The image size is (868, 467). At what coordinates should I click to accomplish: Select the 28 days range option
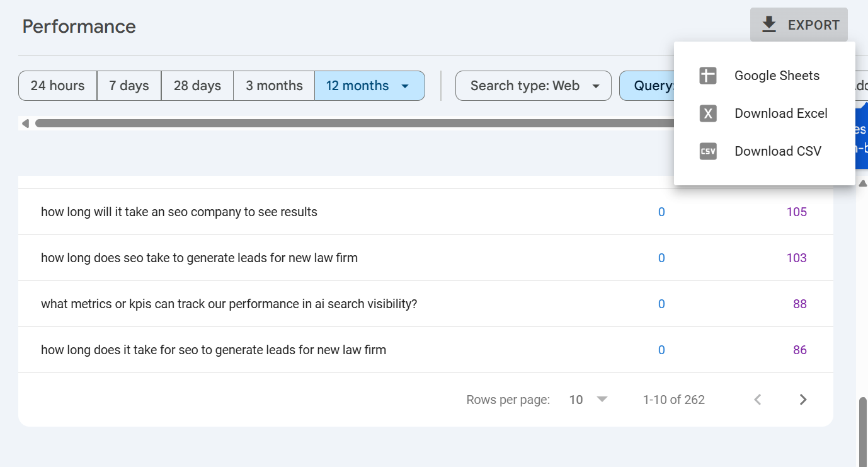[x=197, y=85]
